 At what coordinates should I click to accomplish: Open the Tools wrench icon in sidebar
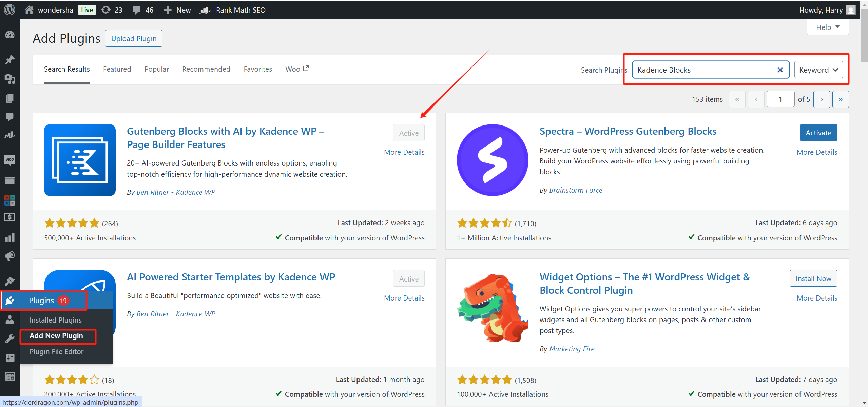pos(10,338)
